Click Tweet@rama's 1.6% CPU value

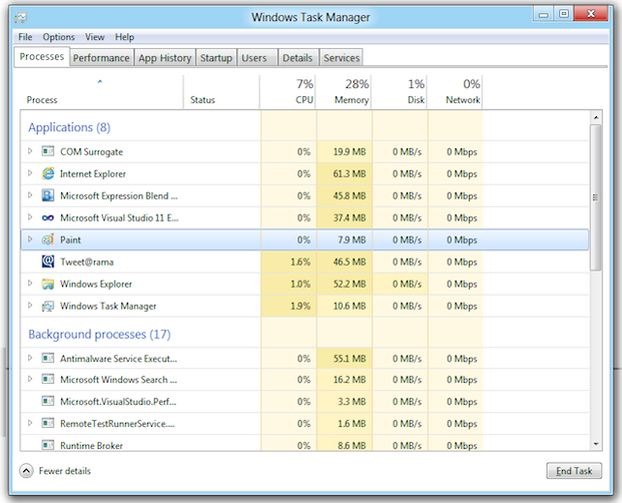tap(300, 262)
